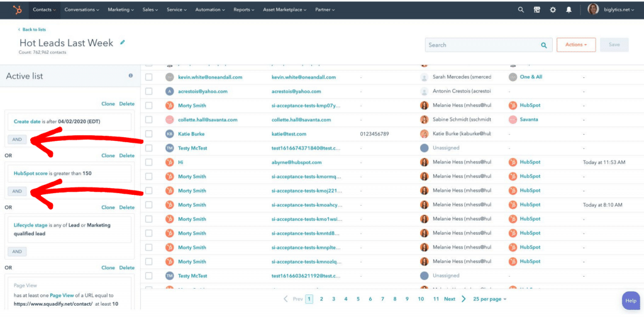Open the 25 per page dropdown
This screenshot has height=317, width=644.
[489, 299]
